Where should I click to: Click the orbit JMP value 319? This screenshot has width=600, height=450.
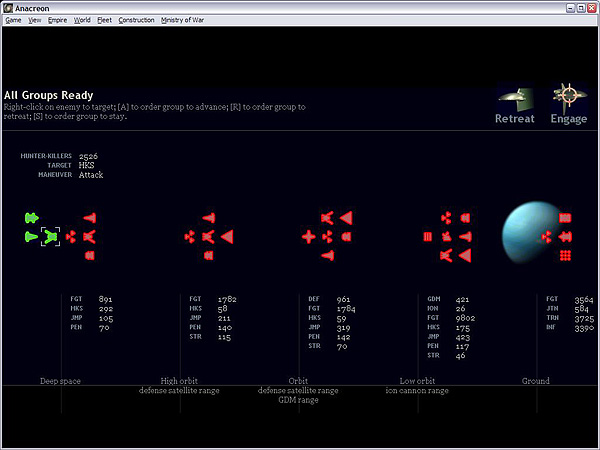click(x=343, y=328)
